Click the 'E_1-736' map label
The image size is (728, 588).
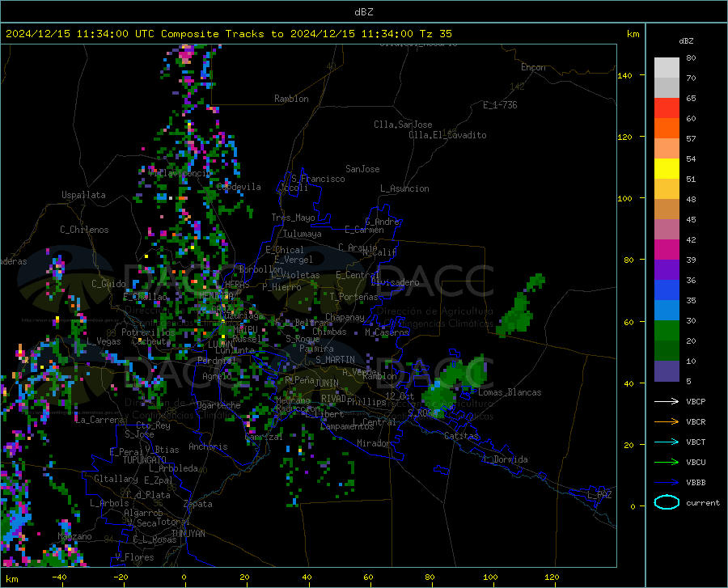(x=500, y=105)
